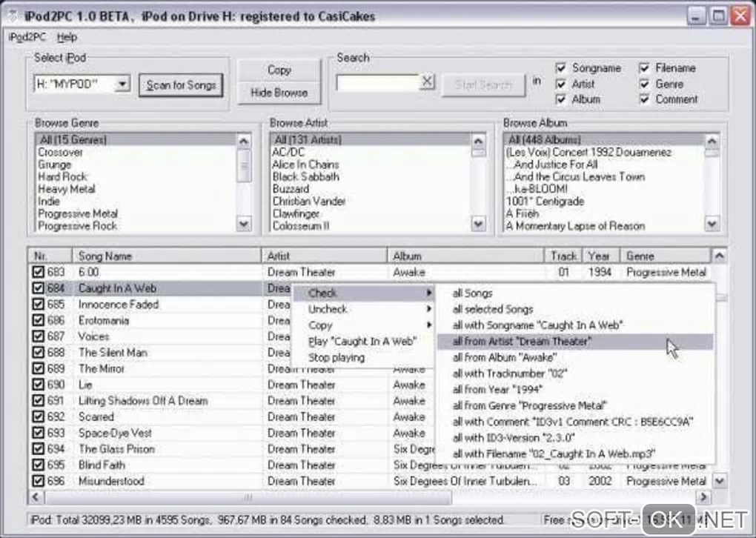Choose Stop playing in context menu

364,358
